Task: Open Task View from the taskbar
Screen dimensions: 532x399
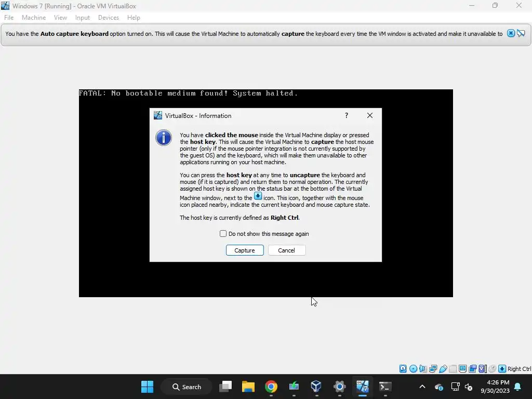Action: click(x=225, y=387)
